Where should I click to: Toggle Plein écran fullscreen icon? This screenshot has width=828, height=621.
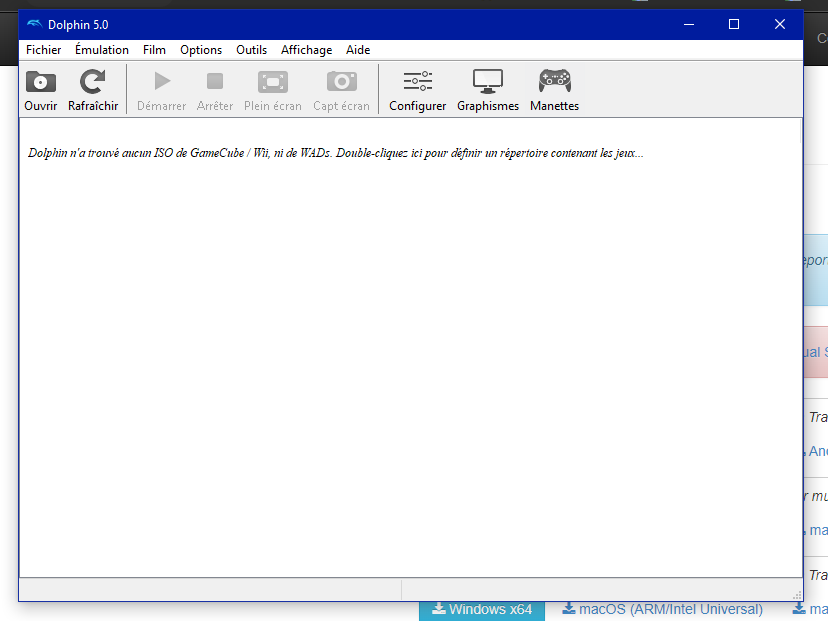tap(272, 82)
